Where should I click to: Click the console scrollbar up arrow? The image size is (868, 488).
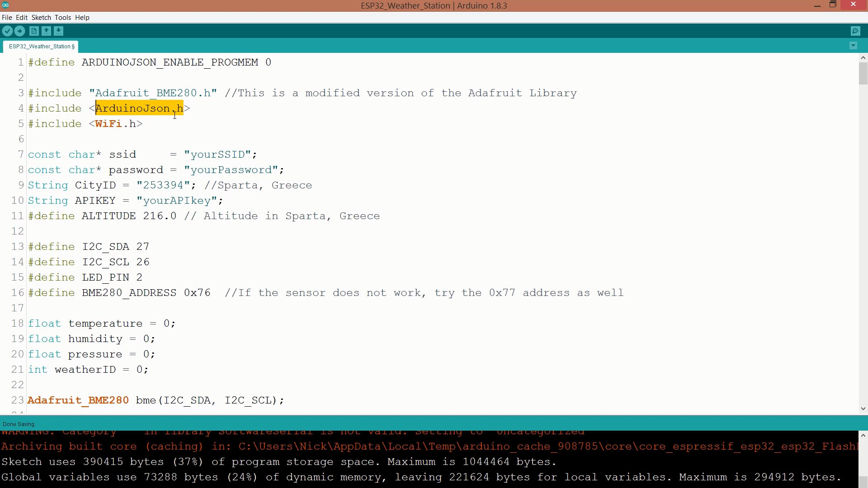tap(863, 436)
